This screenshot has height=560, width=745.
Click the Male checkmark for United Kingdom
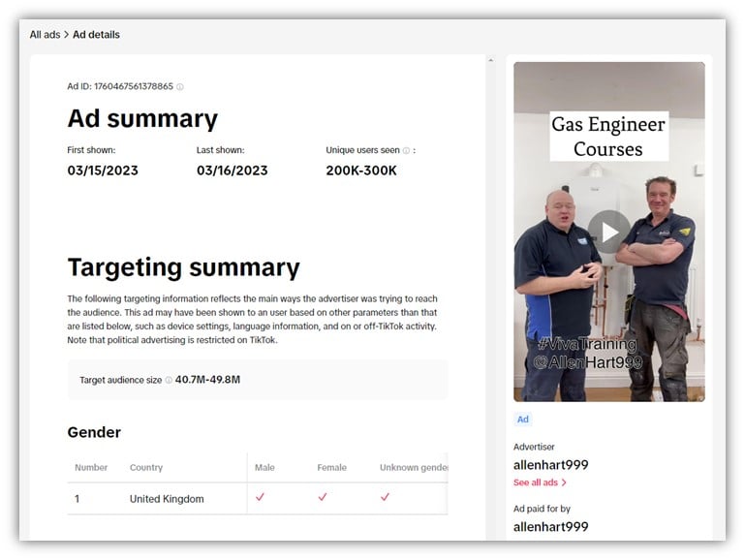pos(260,497)
